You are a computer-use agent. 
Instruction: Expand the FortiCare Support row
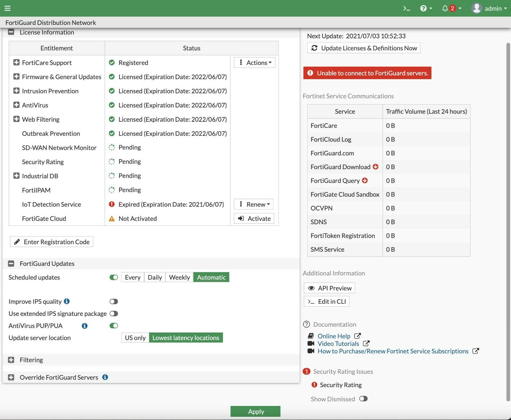pyautogui.click(x=16, y=62)
